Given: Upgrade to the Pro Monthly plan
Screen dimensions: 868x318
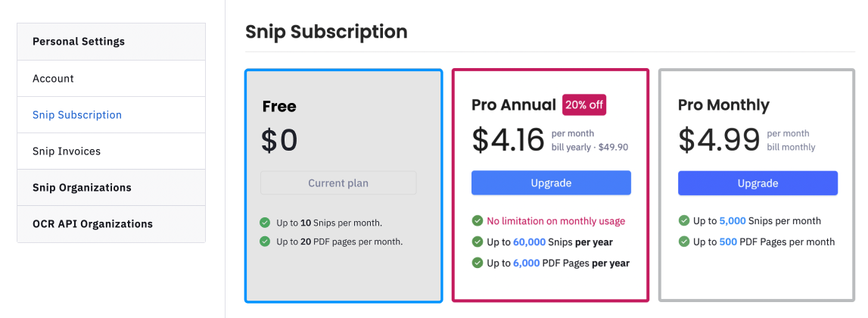Looking at the screenshot, I should (x=758, y=182).
